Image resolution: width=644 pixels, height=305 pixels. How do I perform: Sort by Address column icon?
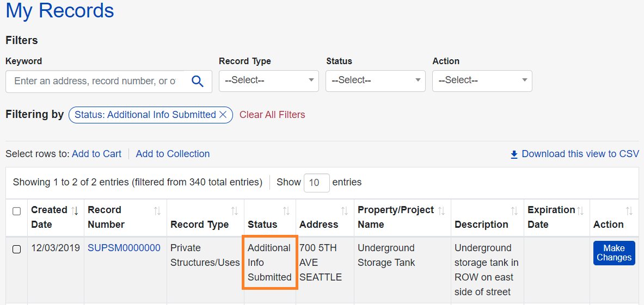point(345,210)
